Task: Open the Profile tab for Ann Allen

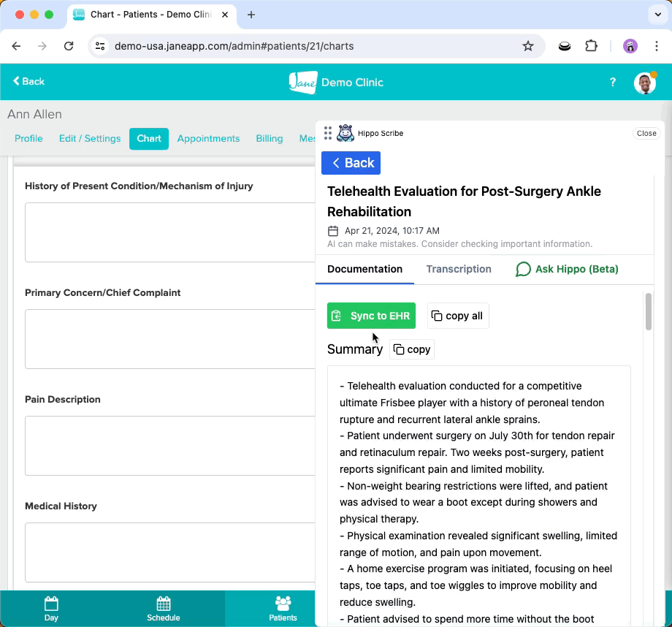Action: pos(28,139)
